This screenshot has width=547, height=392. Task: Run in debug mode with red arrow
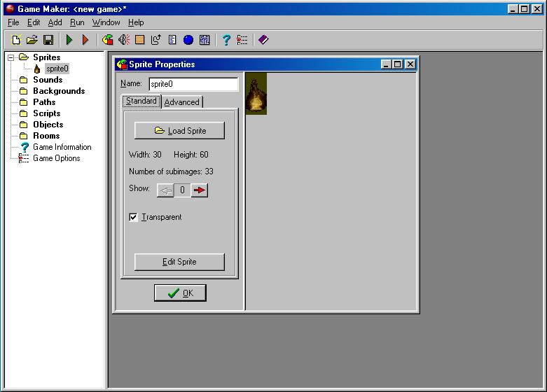85,40
